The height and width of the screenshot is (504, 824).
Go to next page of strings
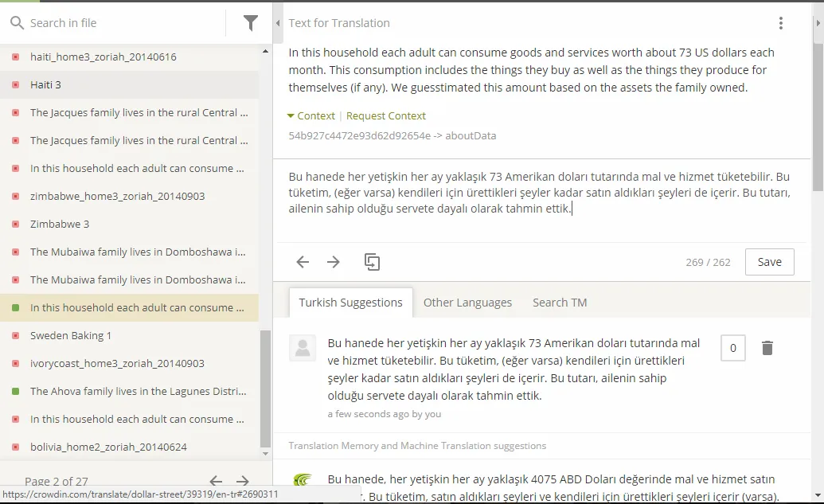(x=242, y=481)
